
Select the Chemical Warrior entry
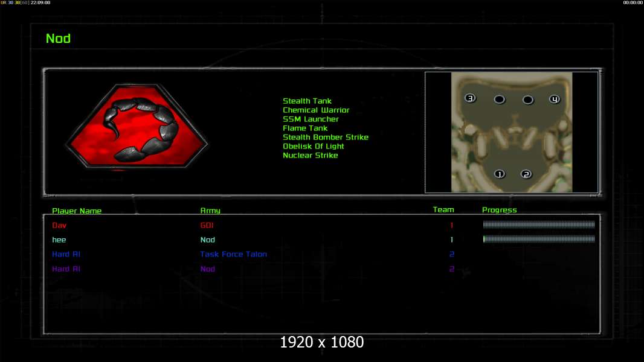[x=316, y=110]
